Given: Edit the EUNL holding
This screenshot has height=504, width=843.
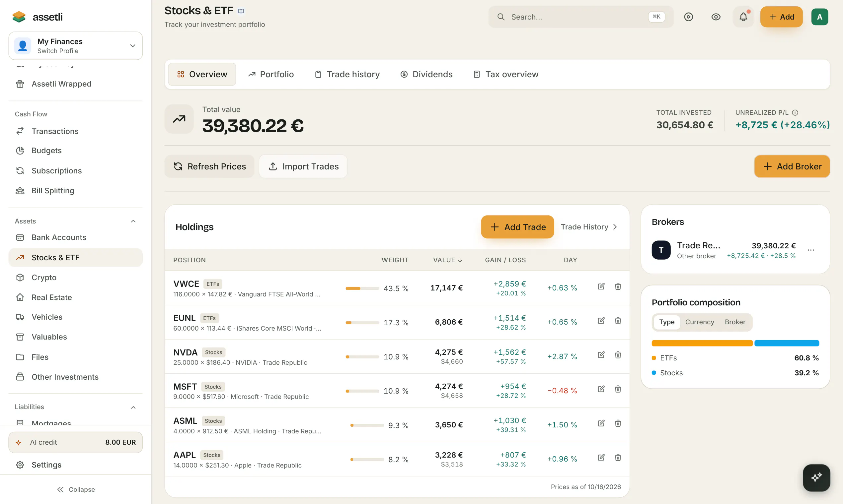Looking at the screenshot, I should point(601,321).
